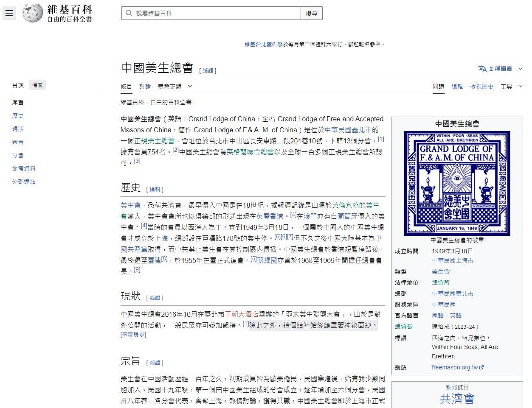
Task: Click the external link icon beside freemason.org.tw
Action: coord(481,368)
